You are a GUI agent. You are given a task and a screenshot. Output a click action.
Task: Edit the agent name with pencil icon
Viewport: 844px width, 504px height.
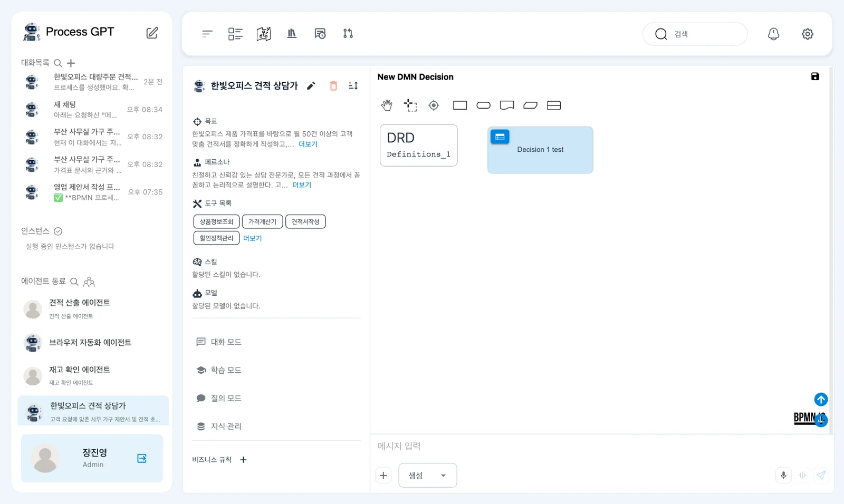pos(311,85)
